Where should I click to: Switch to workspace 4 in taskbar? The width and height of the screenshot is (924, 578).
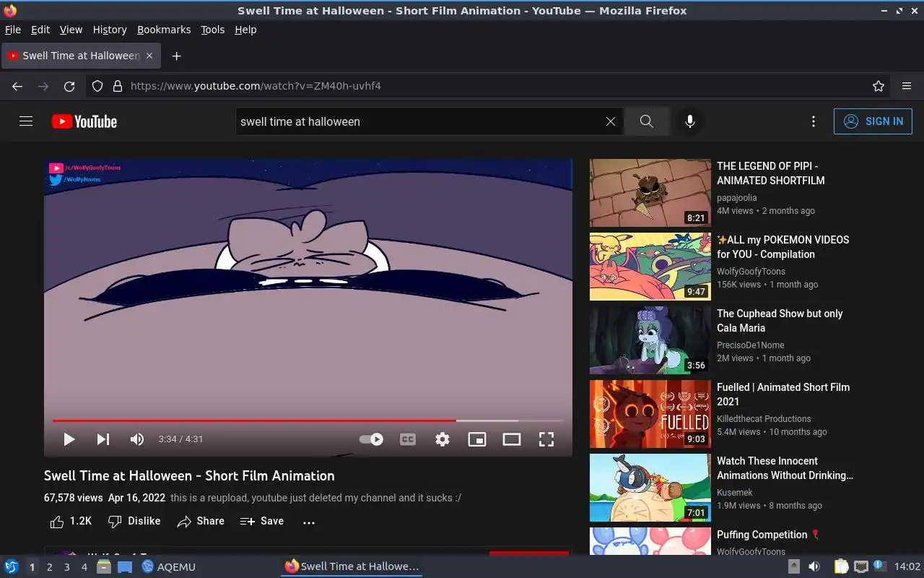pos(84,567)
